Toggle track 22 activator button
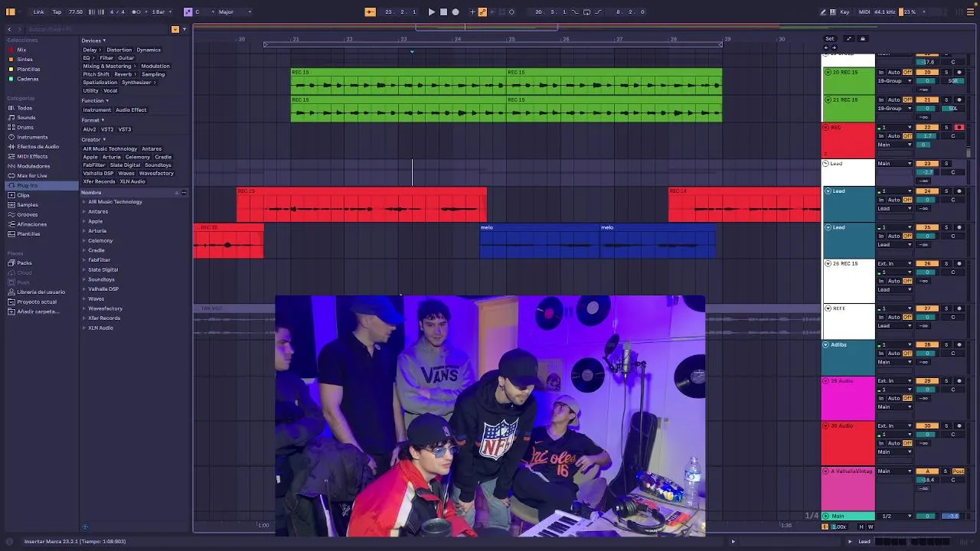This screenshot has height=551, width=980. [927, 127]
